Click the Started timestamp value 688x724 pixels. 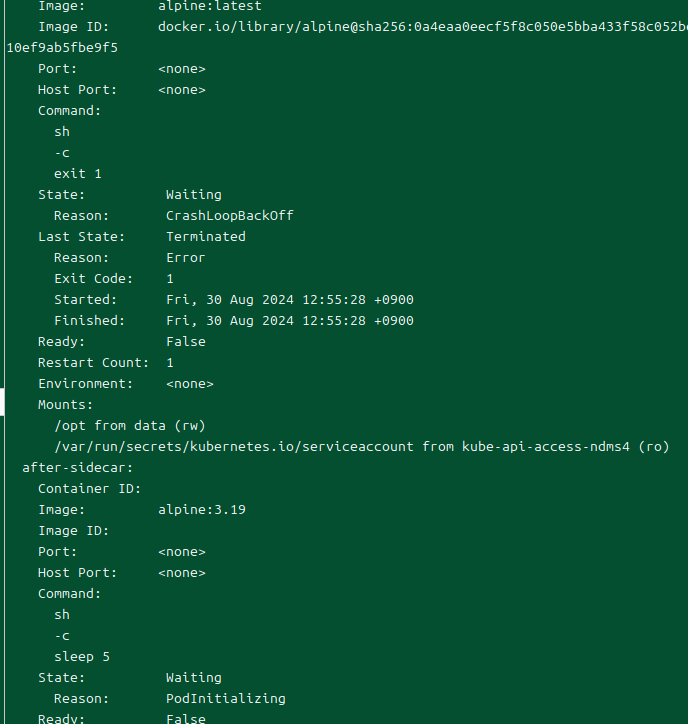289,300
